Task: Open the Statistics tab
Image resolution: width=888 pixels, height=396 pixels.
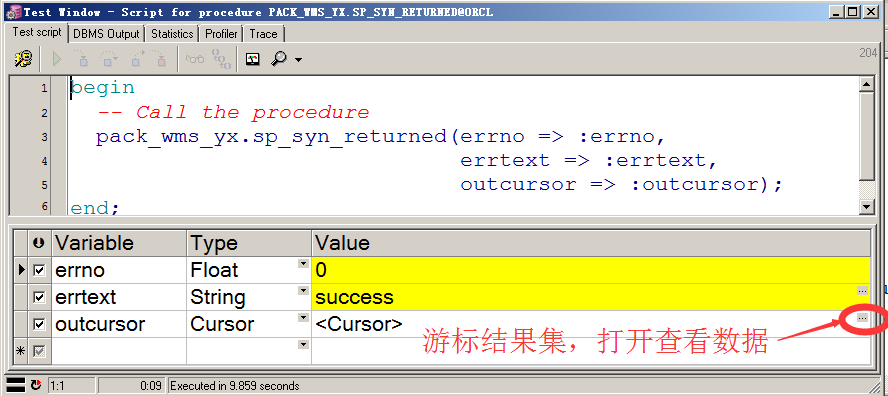Action: click(172, 34)
